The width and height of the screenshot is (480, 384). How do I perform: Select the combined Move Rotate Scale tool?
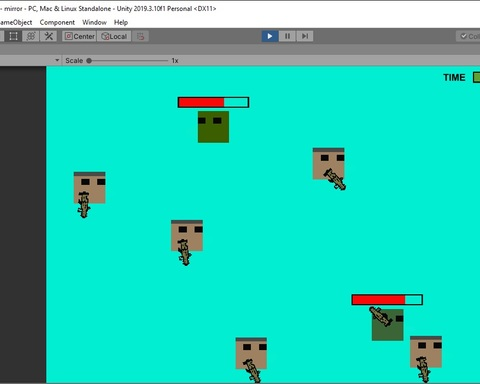click(x=31, y=36)
